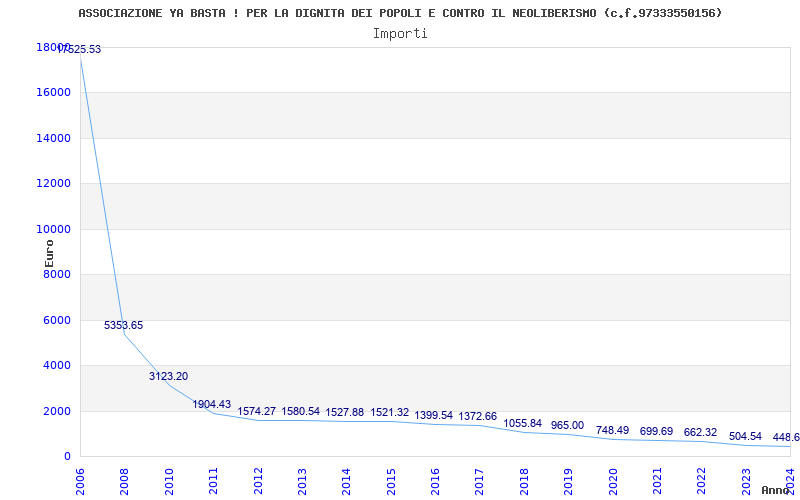Select data label 1574.27
The image size is (800, 500).
(x=257, y=411)
